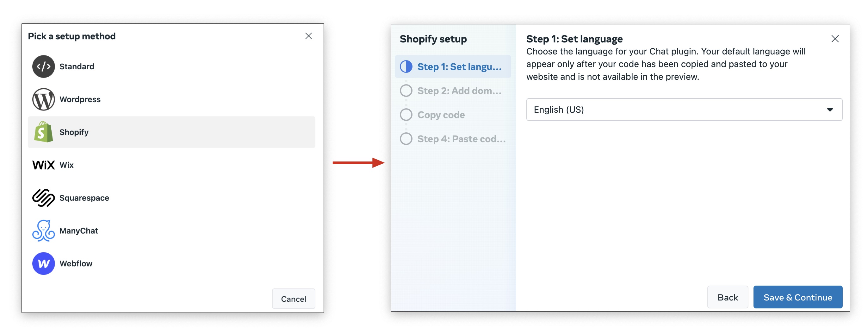Open Step 4: Paste code step

point(461,139)
